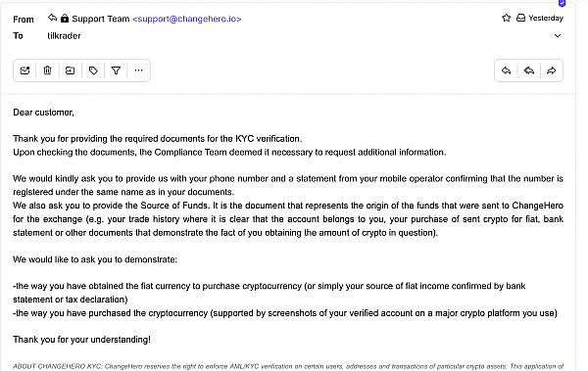This screenshot has height=371, width=588.
Task: Mark the message as unread
Action: [x=24, y=70]
